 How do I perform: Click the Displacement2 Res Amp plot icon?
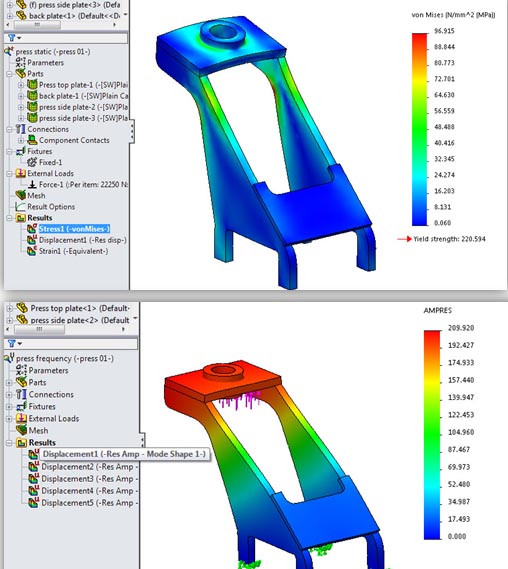click(x=34, y=467)
